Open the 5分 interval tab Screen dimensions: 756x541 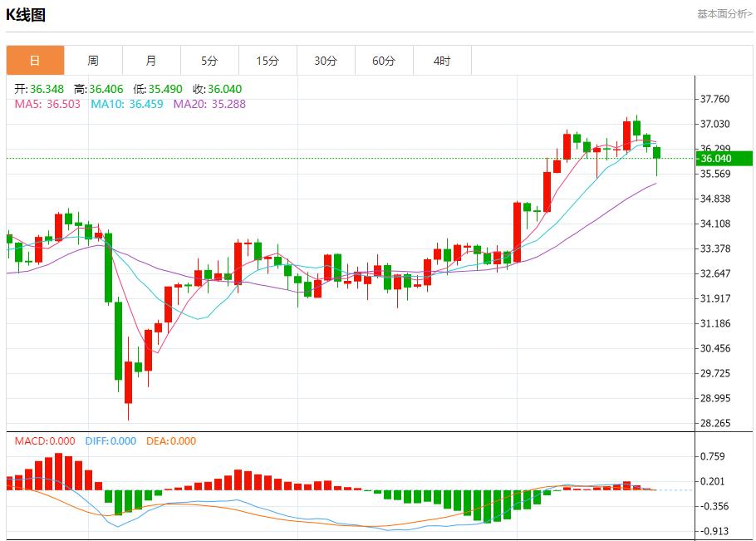pyautogui.click(x=209, y=61)
